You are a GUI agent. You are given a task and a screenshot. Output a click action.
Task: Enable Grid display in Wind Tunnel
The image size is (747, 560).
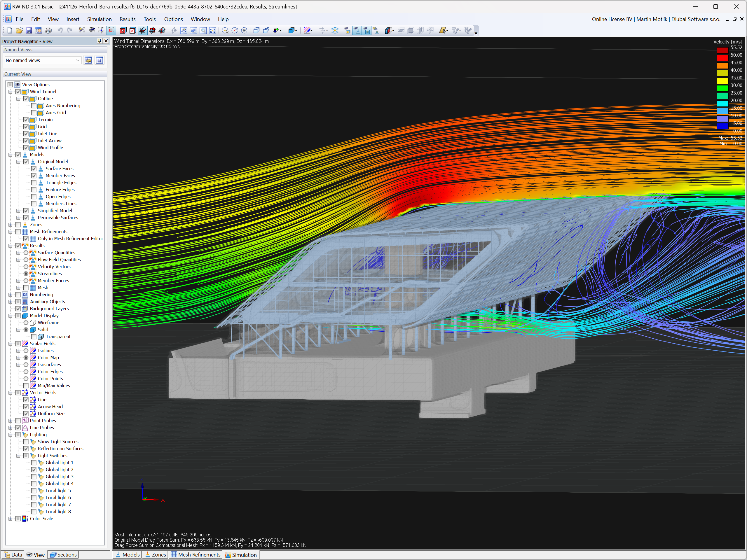tap(25, 126)
